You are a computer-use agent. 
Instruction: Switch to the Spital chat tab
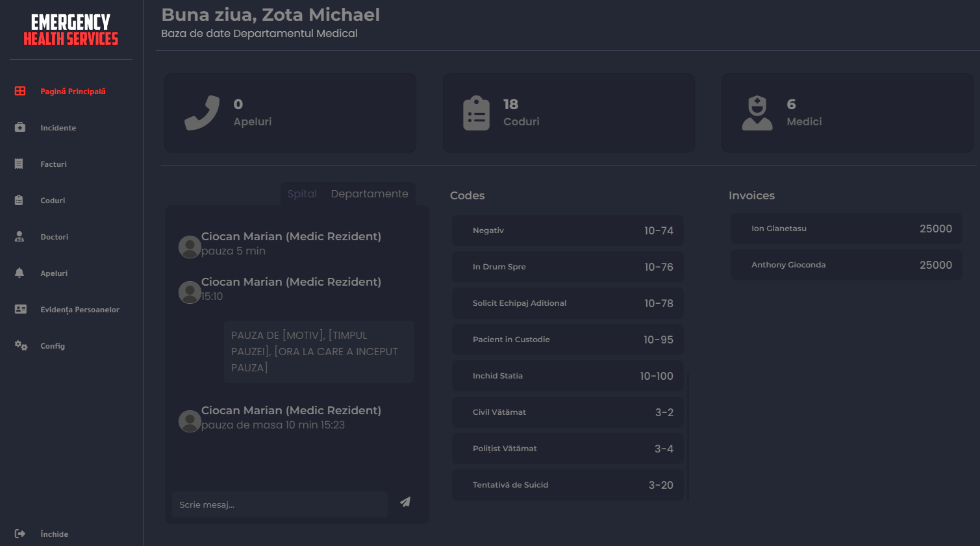[302, 194]
